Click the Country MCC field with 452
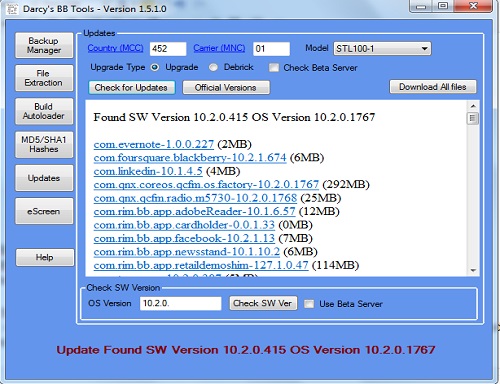The width and height of the screenshot is (500, 384). [168, 49]
